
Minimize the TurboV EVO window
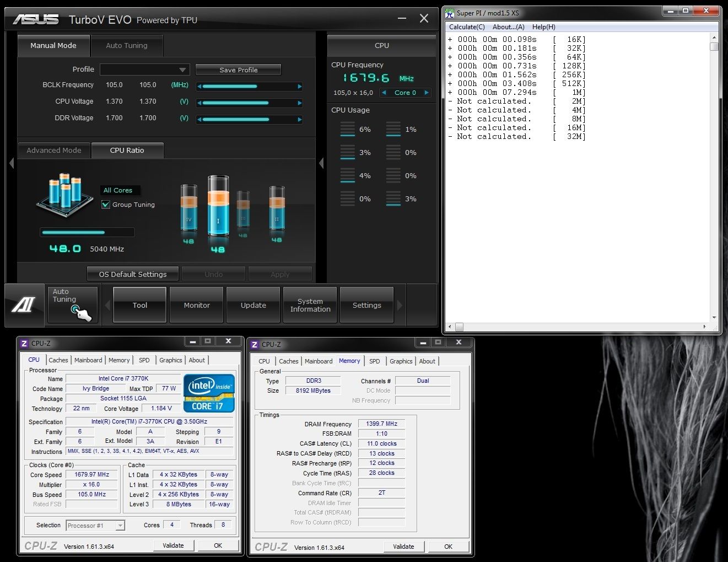click(402, 18)
